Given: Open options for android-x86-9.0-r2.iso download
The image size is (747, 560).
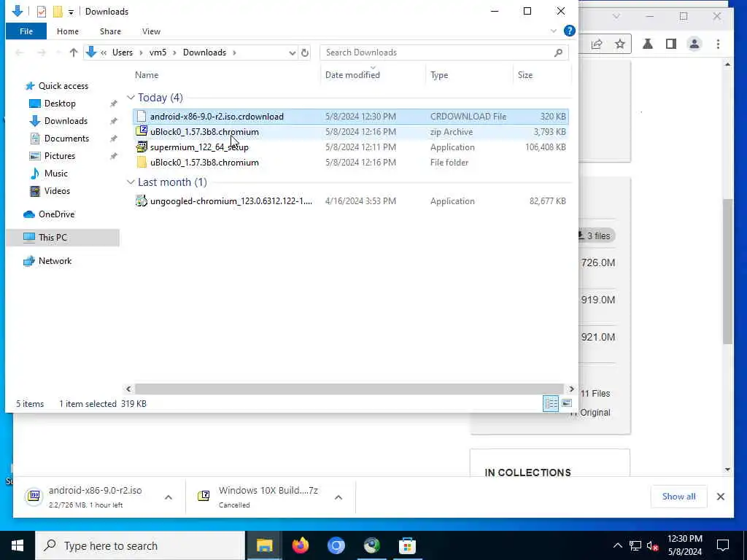Looking at the screenshot, I should [x=169, y=497].
